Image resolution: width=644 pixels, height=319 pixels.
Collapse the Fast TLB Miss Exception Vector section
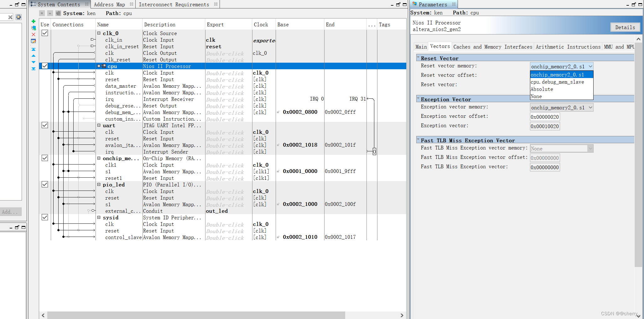coord(418,140)
